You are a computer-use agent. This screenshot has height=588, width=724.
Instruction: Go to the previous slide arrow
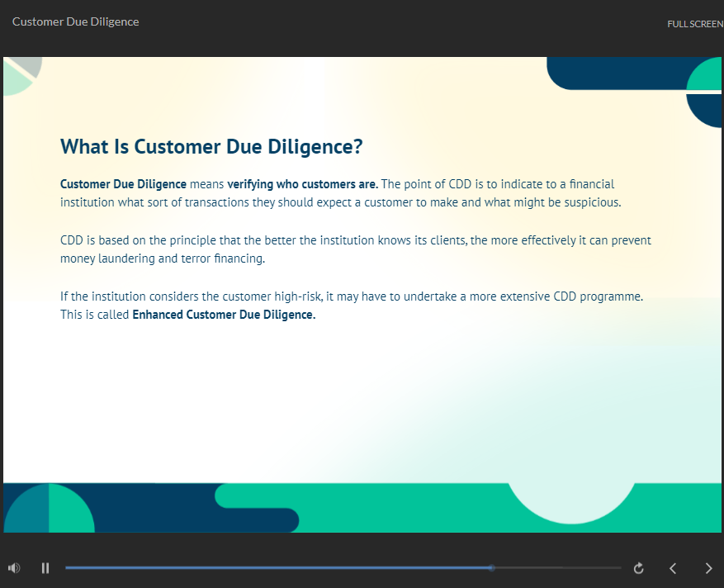click(x=673, y=568)
